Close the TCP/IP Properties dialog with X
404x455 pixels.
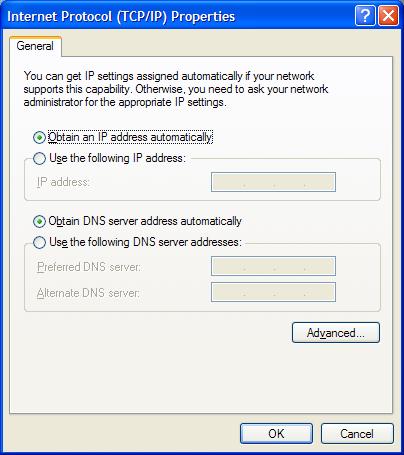click(388, 16)
